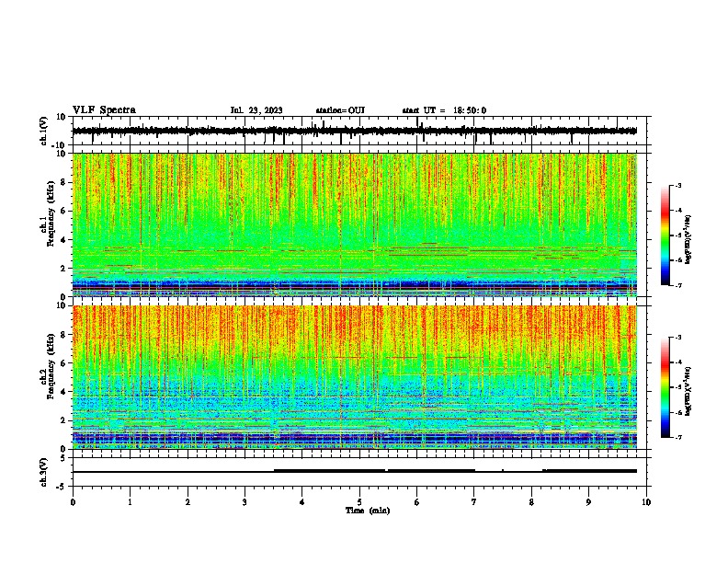Click the ch.1 'Frequency (kHz)' axis label
Image resolution: width=728 pixels, height=563 pixels.
pos(51,213)
